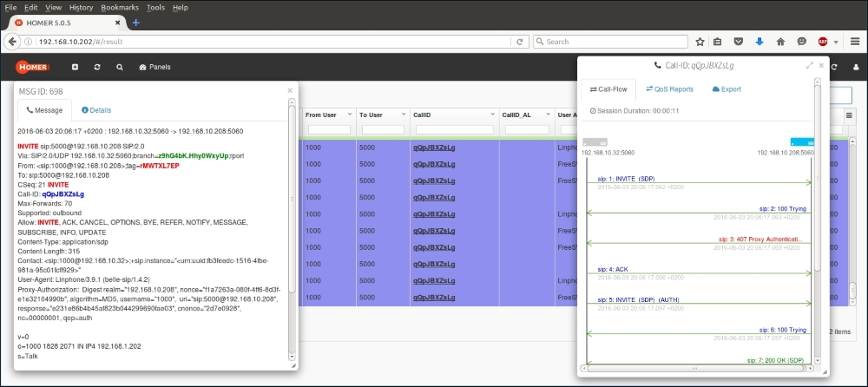Switch to the Details tab
Viewport: 868px width, 387px height.
click(96, 110)
